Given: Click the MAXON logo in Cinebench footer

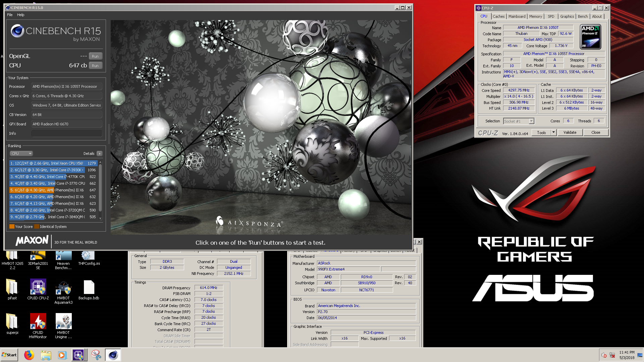Looking at the screenshot, I should [x=32, y=241].
